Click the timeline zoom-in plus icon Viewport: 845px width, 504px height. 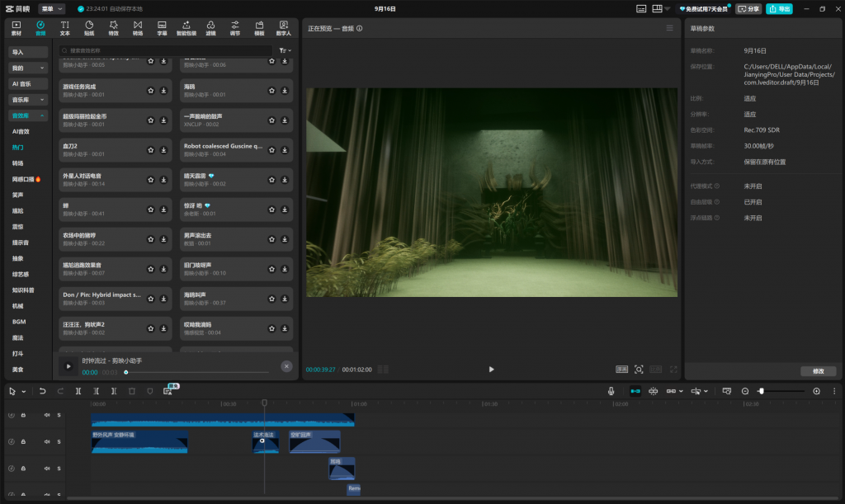(x=817, y=391)
